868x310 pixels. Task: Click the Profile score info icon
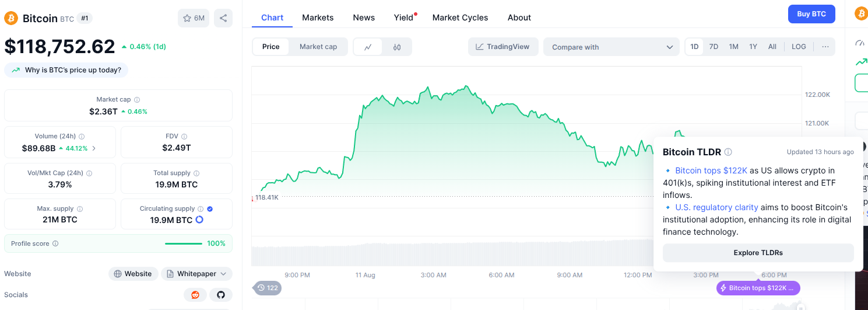point(55,243)
